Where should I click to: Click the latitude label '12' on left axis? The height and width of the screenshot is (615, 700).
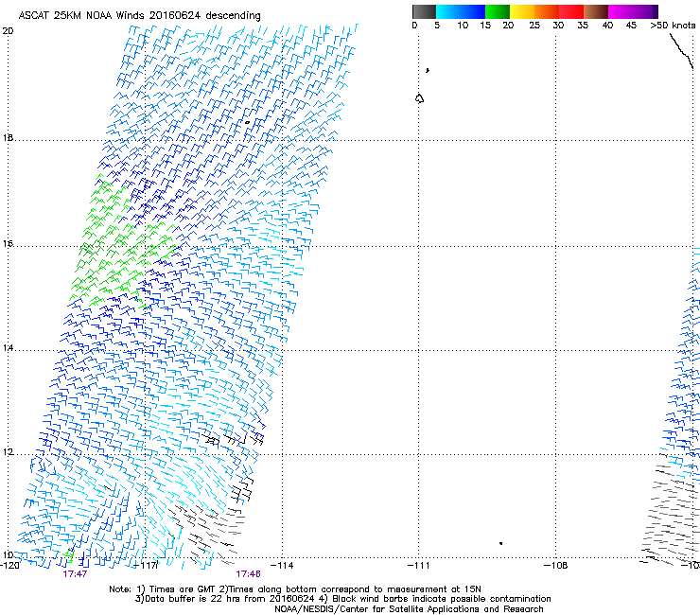click(8, 452)
